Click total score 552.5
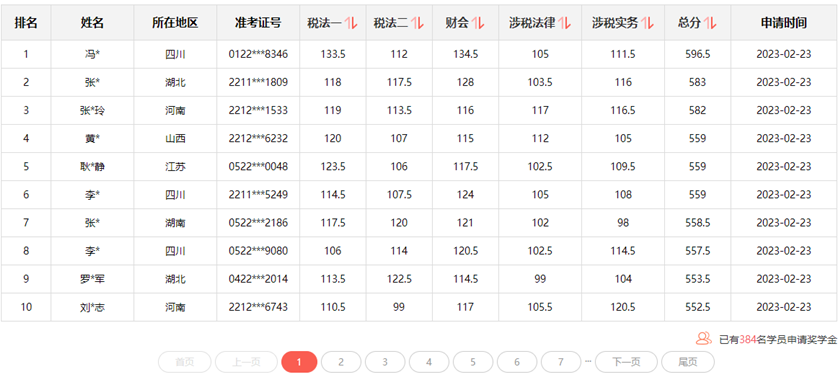The height and width of the screenshot is (374, 840). pos(698,307)
